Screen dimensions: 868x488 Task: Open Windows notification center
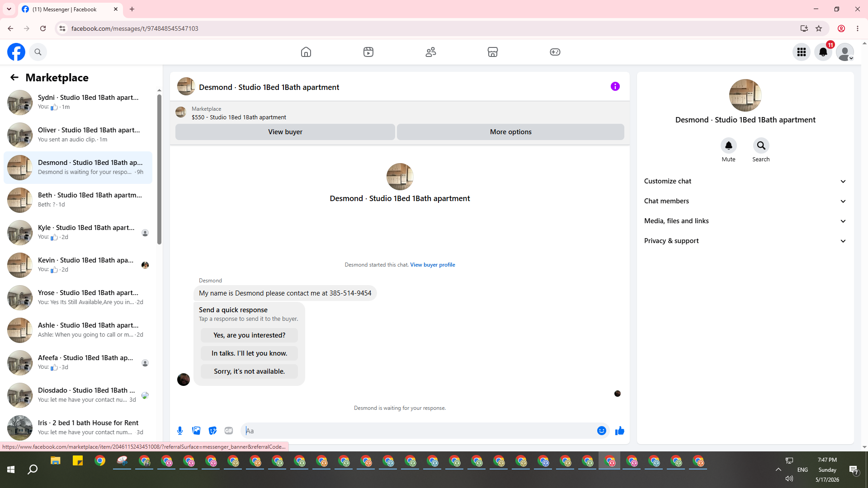[854, 470]
